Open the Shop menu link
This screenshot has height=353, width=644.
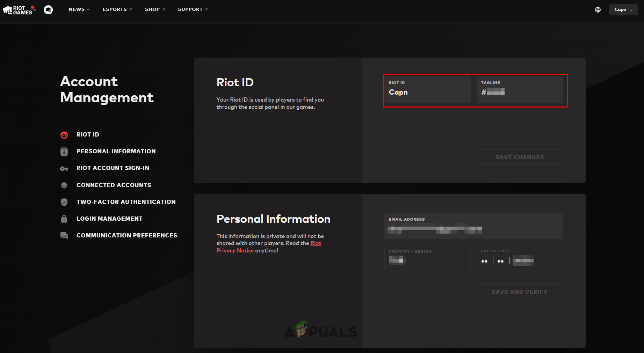pyautogui.click(x=155, y=9)
